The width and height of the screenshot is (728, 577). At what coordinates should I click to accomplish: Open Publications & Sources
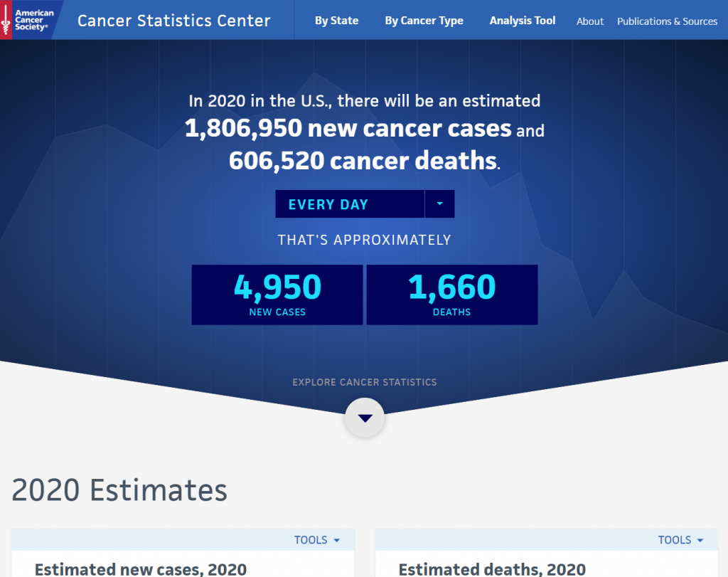point(667,21)
